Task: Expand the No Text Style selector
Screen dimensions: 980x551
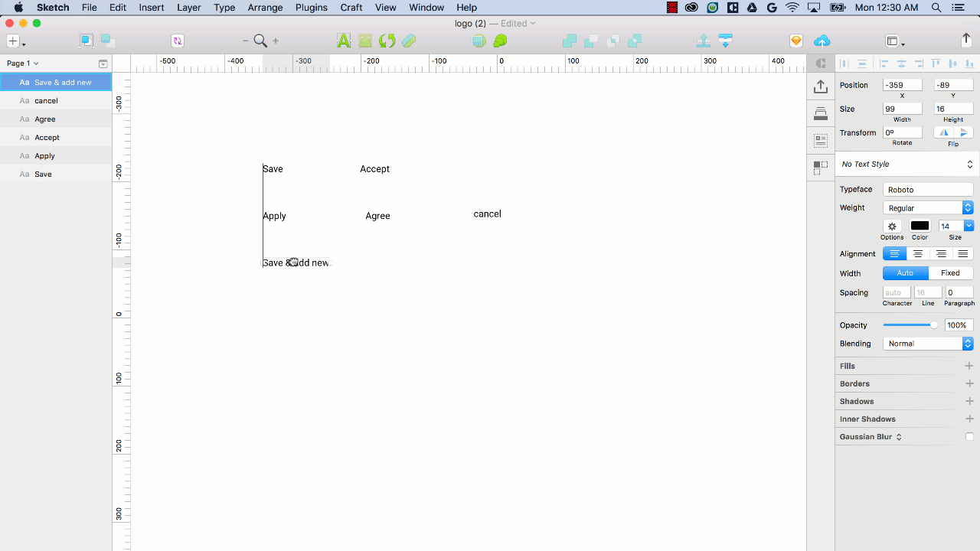Action: [x=907, y=165]
